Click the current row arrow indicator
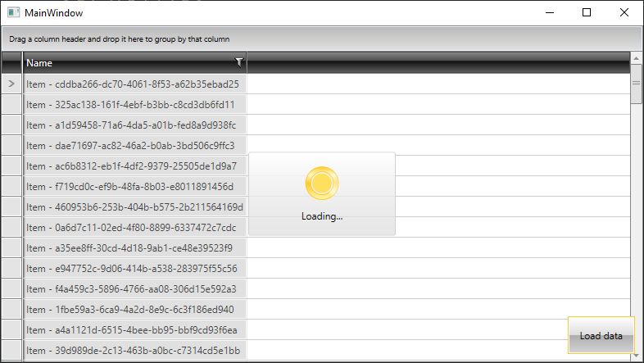Image resolution: width=644 pixels, height=363 pixels. point(11,84)
